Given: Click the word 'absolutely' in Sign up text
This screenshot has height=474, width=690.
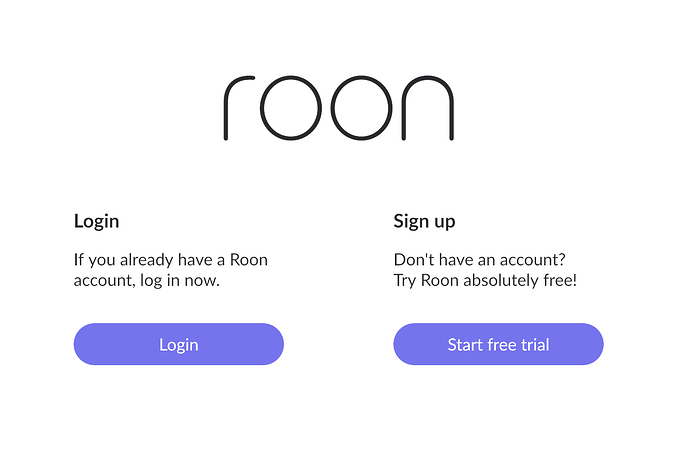Looking at the screenshot, I should (x=501, y=281).
